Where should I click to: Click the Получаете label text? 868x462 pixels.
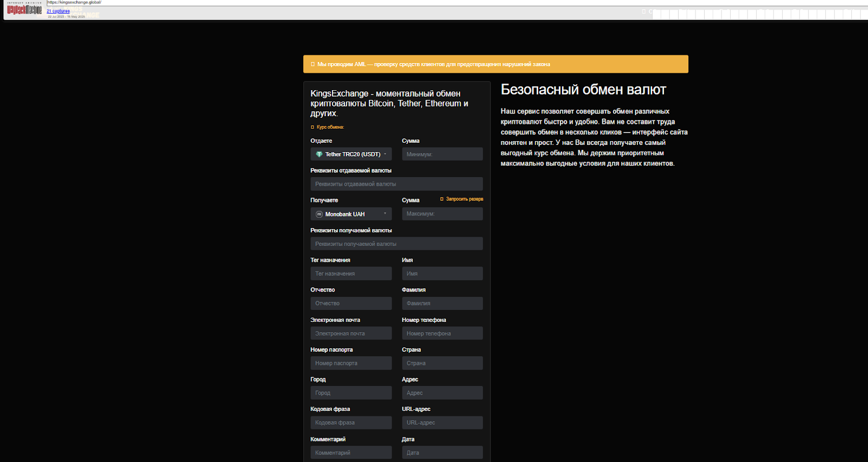[x=324, y=200]
